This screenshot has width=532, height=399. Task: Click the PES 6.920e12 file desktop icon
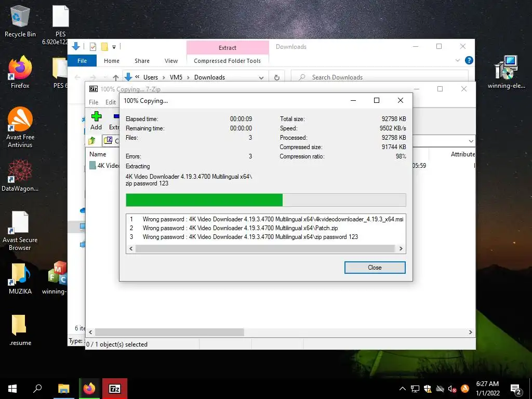tap(60, 25)
